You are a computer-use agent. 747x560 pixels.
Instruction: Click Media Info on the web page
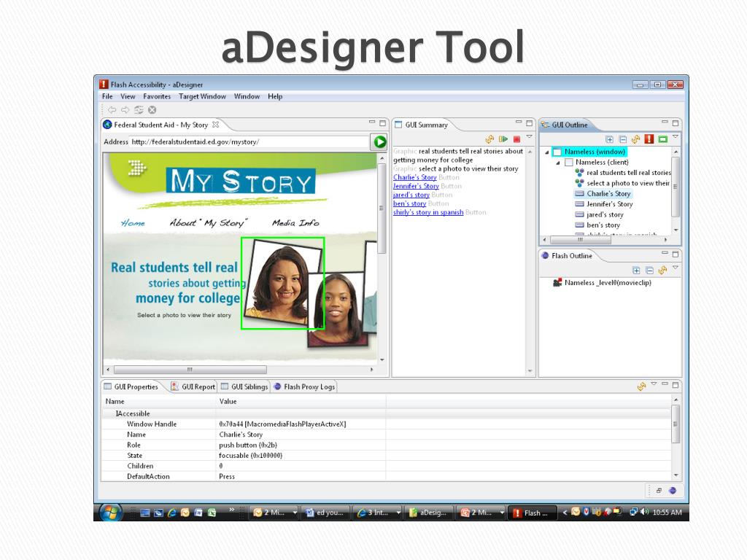[295, 223]
